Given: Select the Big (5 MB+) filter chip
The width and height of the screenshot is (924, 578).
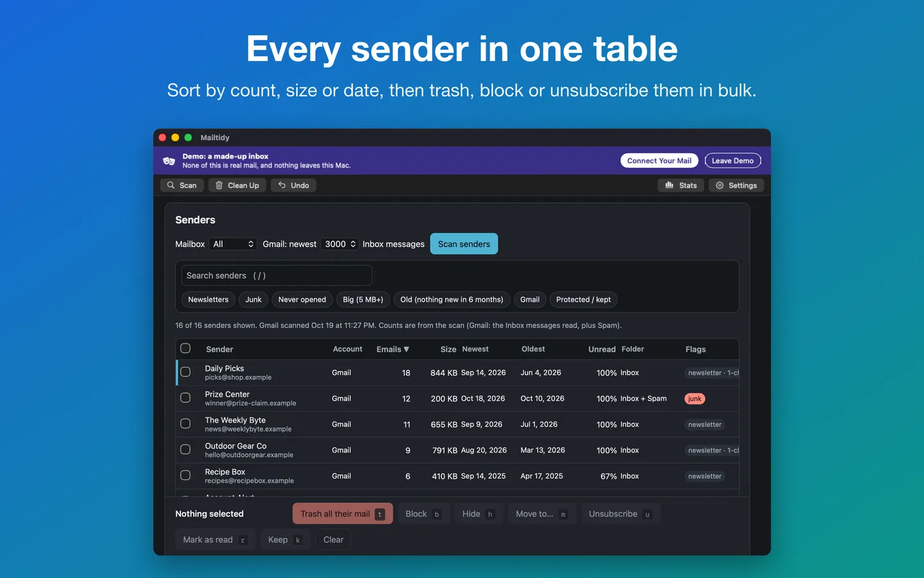Looking at the screenshot, I should click(x=363, y=299).
